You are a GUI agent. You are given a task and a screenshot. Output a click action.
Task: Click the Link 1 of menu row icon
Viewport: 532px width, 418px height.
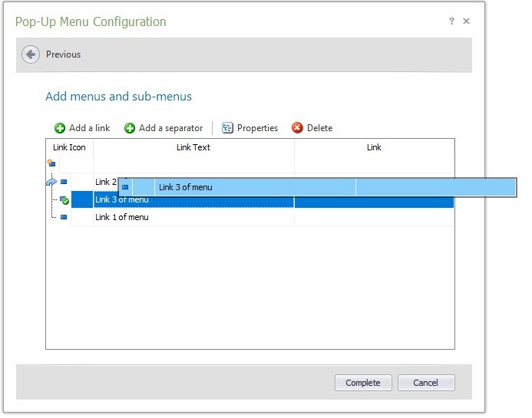(x=64, y=217)
